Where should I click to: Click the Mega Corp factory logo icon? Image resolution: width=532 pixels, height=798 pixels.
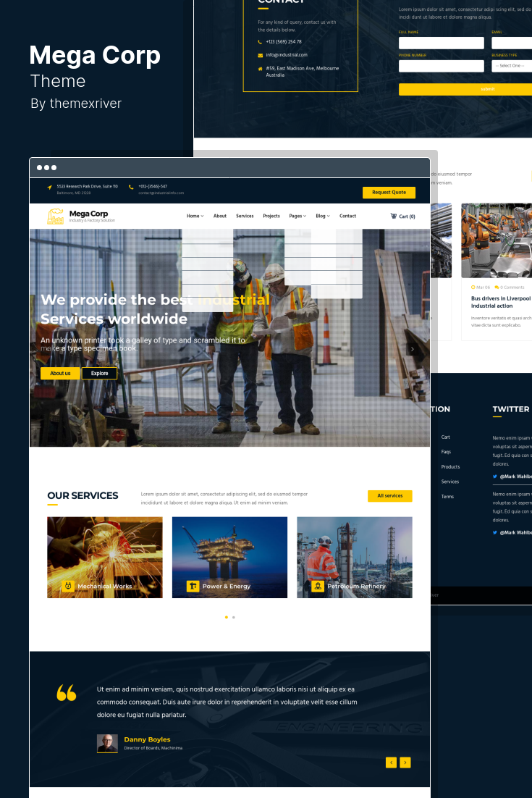pyautogui.click(x=56, y=217)
